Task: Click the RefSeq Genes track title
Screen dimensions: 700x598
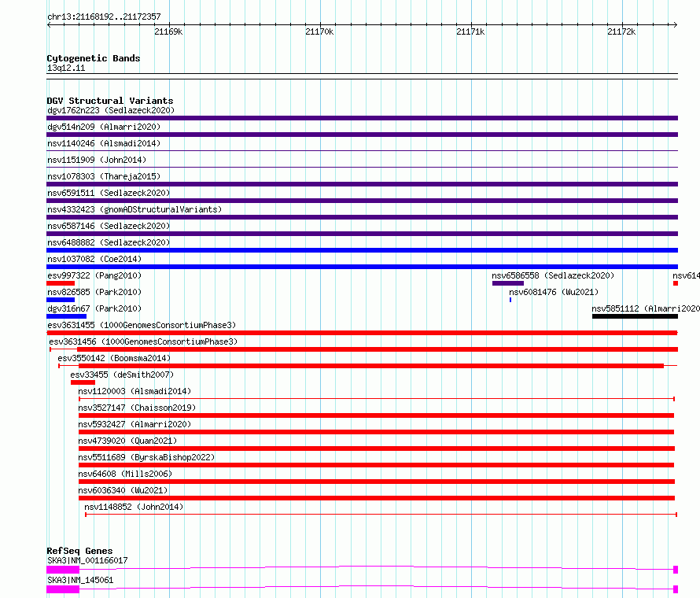Action: click(x=79, y=551)
